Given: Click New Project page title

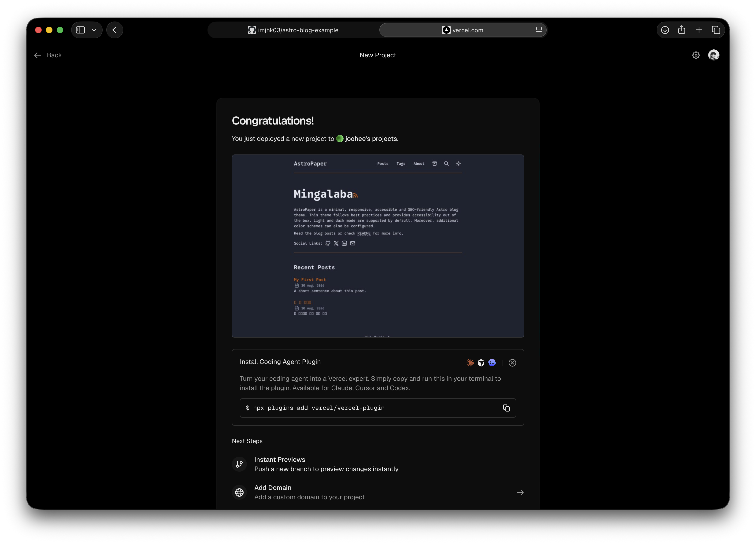Looking at the screenshot, I should (x=378, y=55).
